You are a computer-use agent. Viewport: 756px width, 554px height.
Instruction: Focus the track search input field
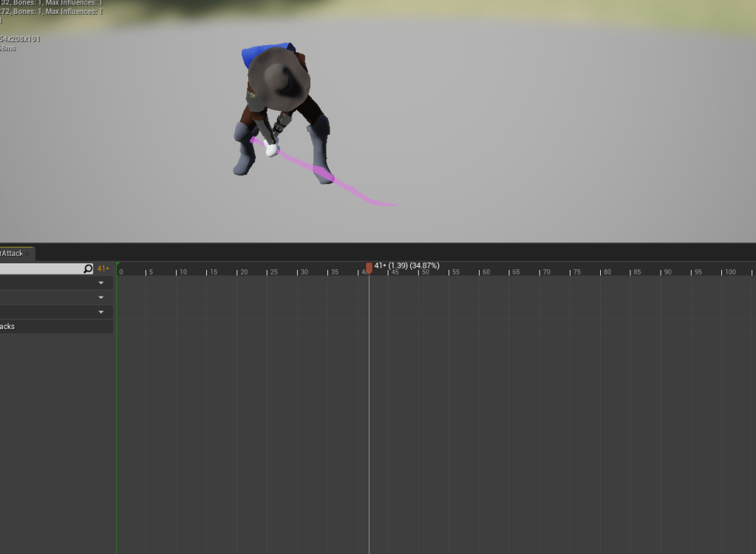[x=41, y=268]
